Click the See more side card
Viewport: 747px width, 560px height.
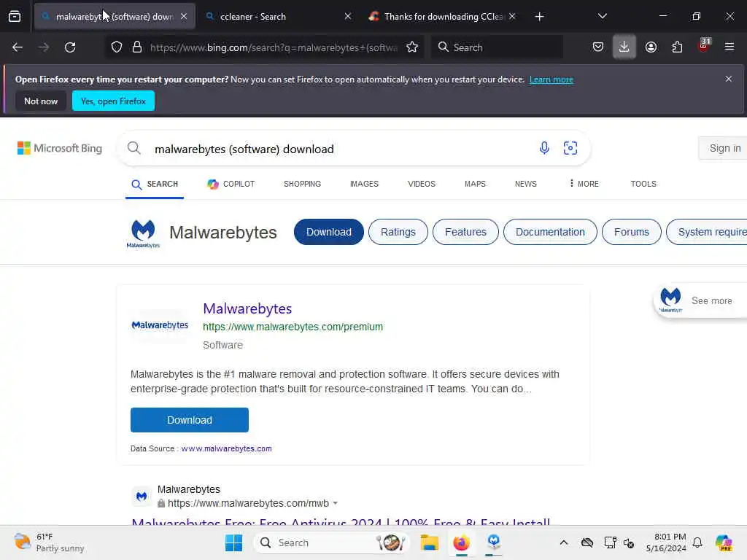[x=700, y=301]
